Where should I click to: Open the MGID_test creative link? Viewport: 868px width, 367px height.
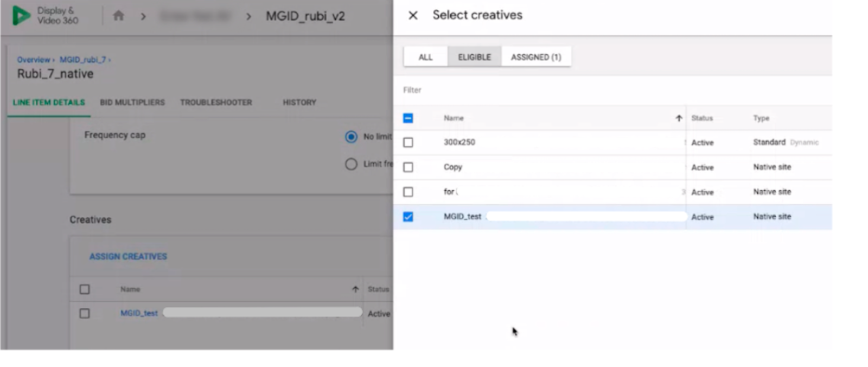pyautogui.click(x=139, y=313)
